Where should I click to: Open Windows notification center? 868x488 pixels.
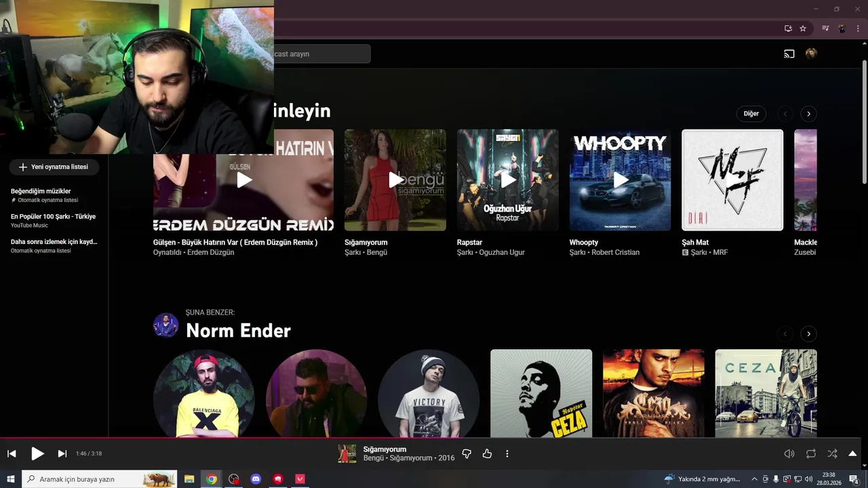(854, 479)
